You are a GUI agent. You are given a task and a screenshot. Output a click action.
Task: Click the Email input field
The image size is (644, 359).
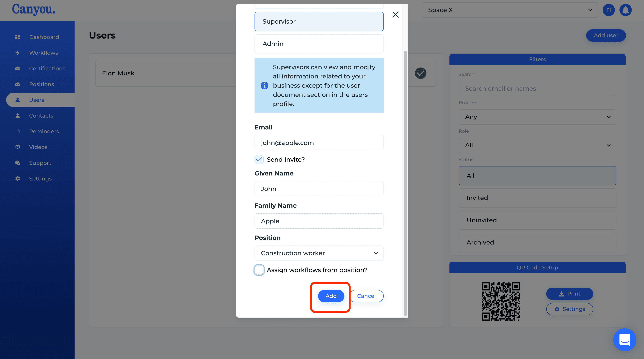[x=319, y=142]
